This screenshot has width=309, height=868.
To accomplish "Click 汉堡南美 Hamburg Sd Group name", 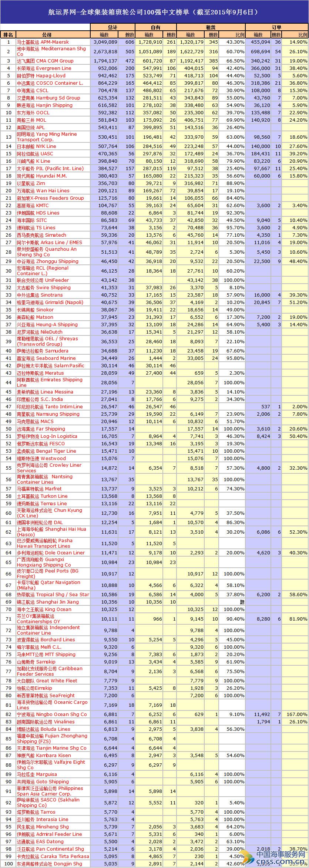I will coord(48,98).
